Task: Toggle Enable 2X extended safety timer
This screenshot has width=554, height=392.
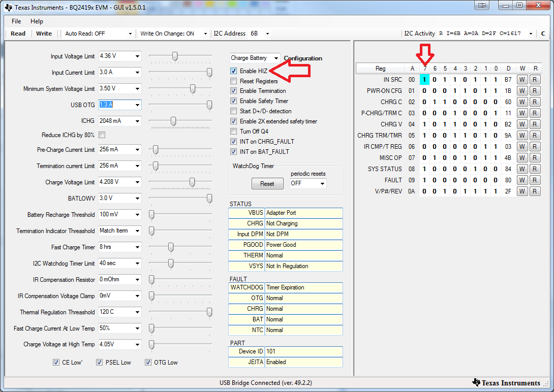Action: (233, 121)
